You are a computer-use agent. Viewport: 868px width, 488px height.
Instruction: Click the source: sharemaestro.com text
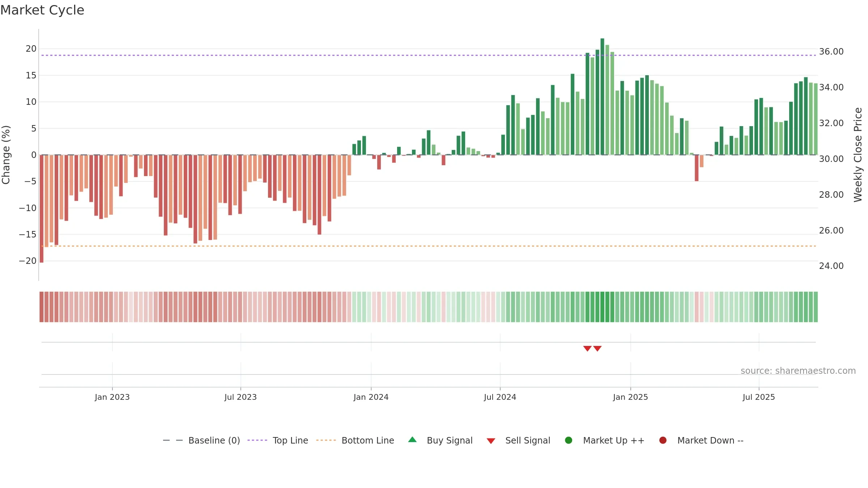tap(798, 371)
